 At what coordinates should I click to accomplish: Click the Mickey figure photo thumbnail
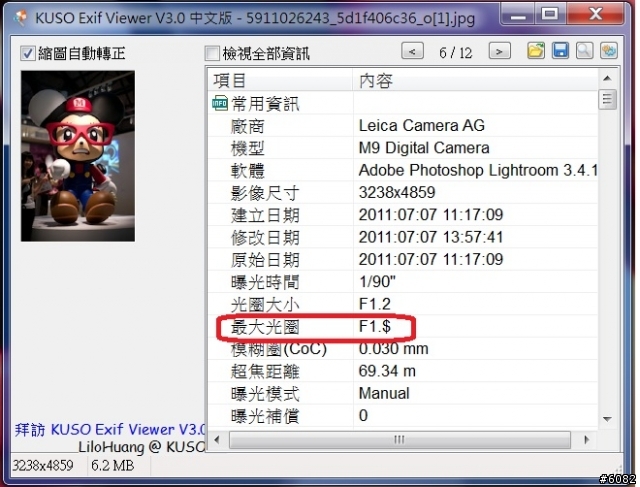[78, 156]
